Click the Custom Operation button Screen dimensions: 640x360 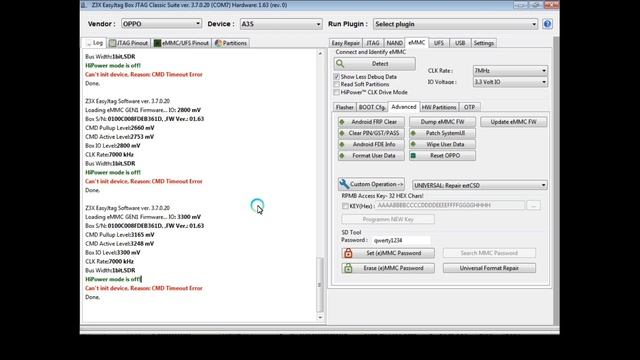coord(371,184)
